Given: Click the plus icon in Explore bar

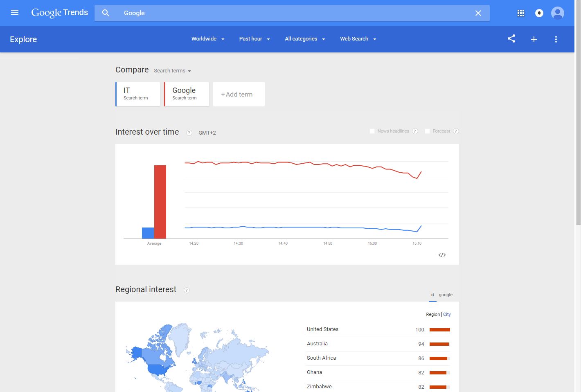Looking at the screenshot, I should pyautogui.click(x=534, y=39).
